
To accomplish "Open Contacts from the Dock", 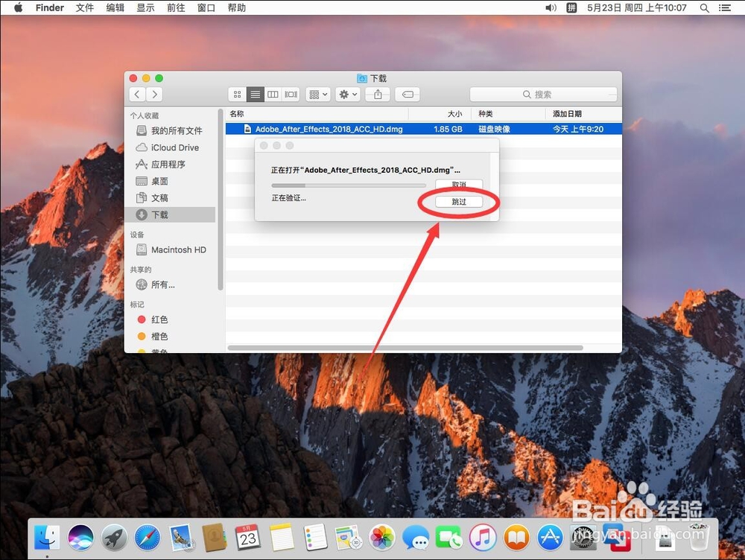I will (x=215, y=538).
